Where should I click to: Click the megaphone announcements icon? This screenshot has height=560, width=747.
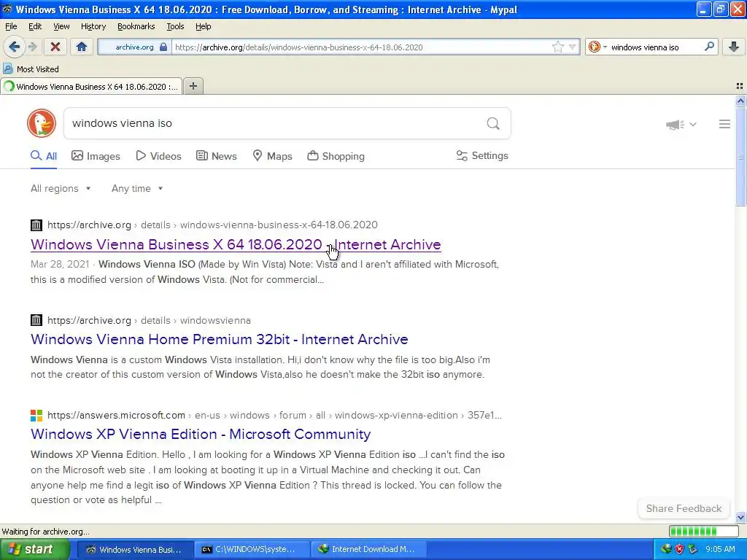click(675, 124)
